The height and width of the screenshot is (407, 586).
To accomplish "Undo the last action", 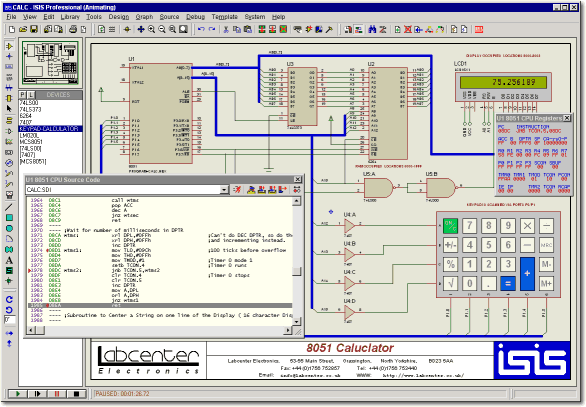I will pos(201,30).
